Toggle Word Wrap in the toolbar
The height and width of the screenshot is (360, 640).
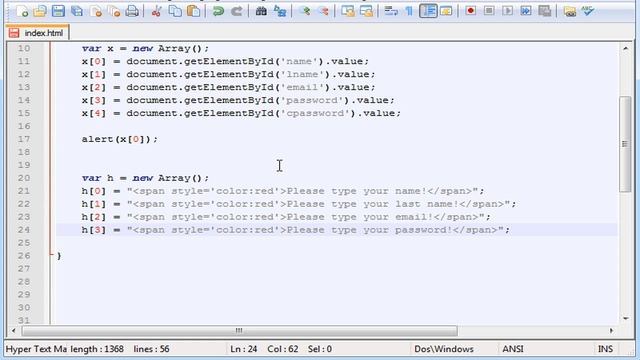click(x=391, y=11)
